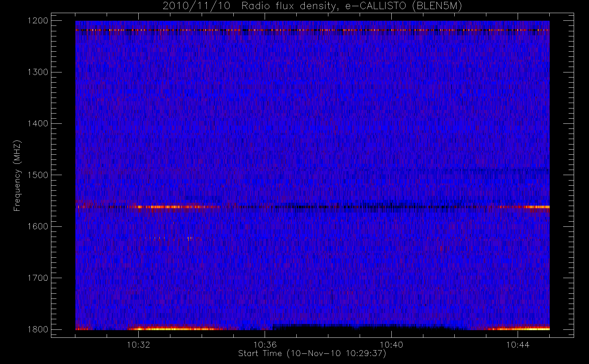Click the 1400 frequency tick label
The width and height of the screenshot is (589, 364).
[38, 123]
